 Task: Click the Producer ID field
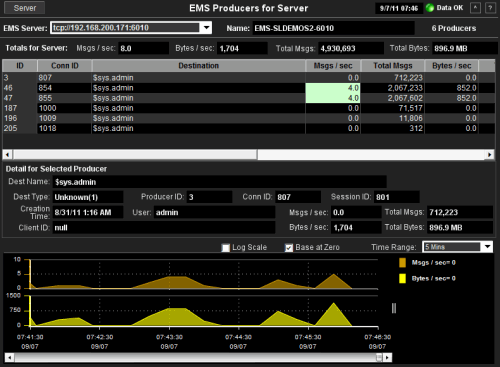click(x=209, y=197)
